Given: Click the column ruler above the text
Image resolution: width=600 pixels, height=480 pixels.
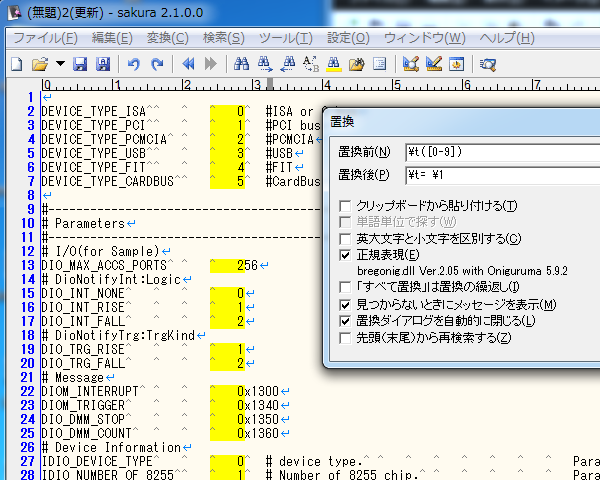Looking at the screenshot, I should coord(320,84).
